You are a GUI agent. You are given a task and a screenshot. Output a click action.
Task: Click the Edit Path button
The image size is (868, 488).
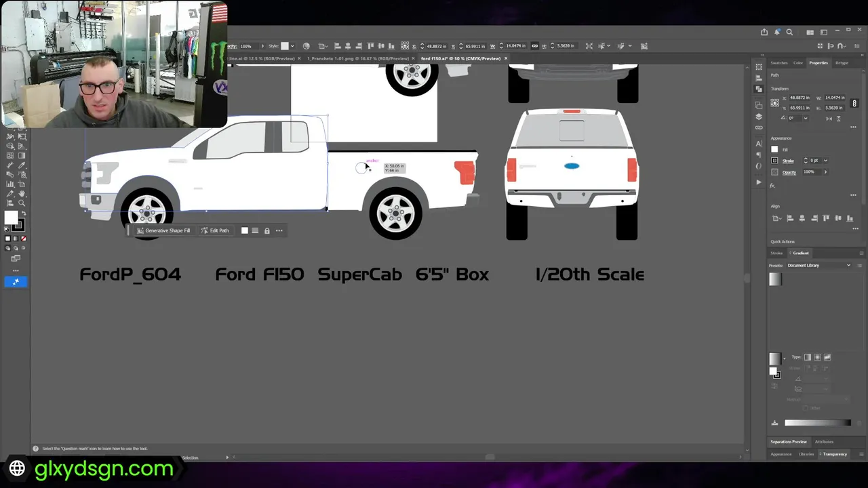click(x=215, y=230)
